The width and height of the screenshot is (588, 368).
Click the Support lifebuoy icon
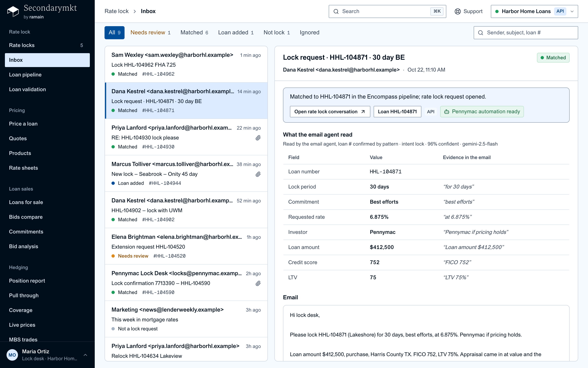(x=458, y=11)
